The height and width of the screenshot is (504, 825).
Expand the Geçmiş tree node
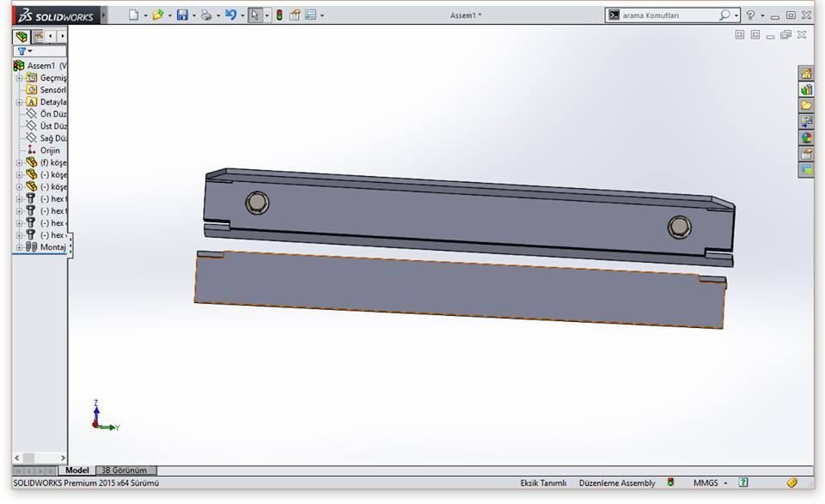pos(19,78)
